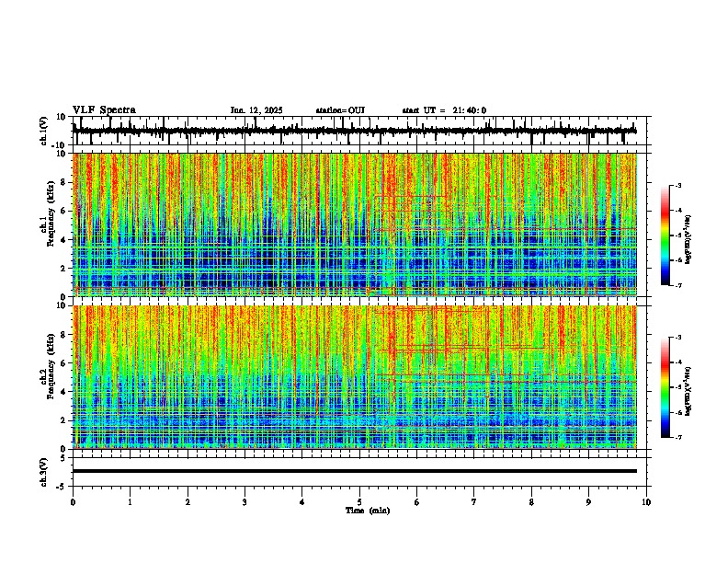Click the "station=OUI" header label
Viewport: 728px width, 563px height.
coord(340,110)
